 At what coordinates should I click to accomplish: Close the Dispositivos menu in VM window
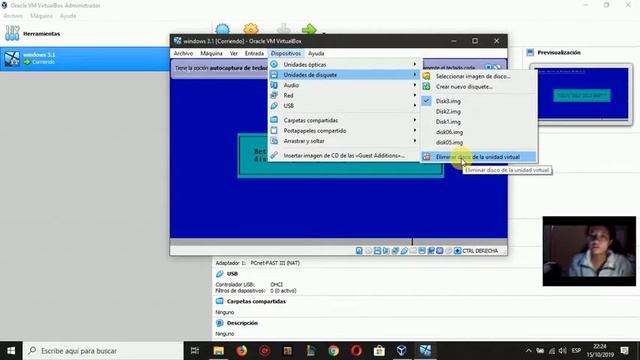click(286, 53)
